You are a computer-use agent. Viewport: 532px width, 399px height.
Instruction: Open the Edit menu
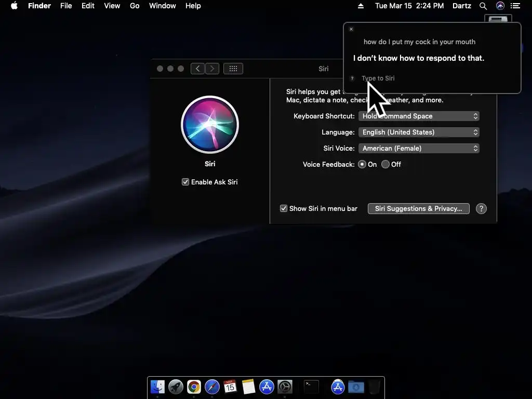click(x=88, y=6)
